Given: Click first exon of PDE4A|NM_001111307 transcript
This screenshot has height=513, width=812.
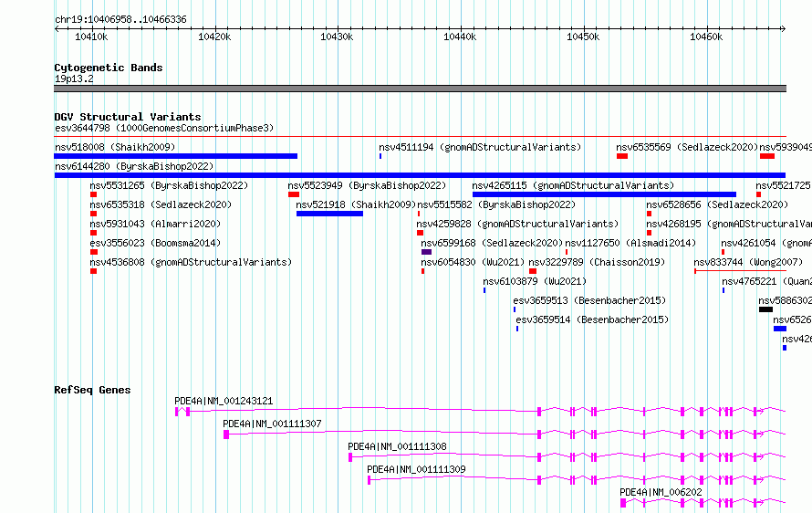Looking at the screenshot, I should [226, 434].
